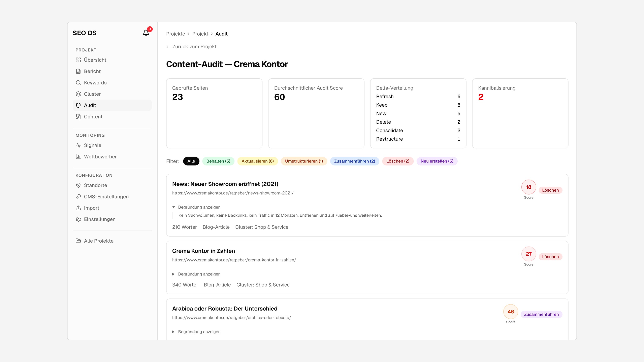Open the notifications bell
The image size is (644, 362).
[146, 33]
